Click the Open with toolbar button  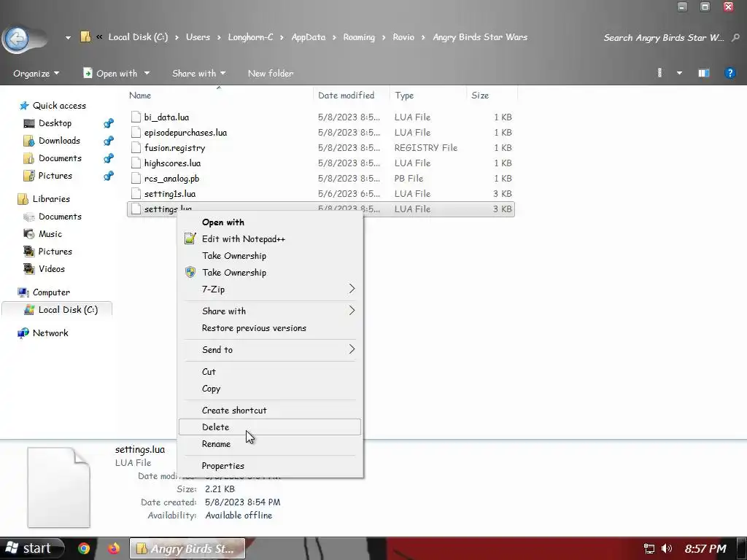[111, 74]
